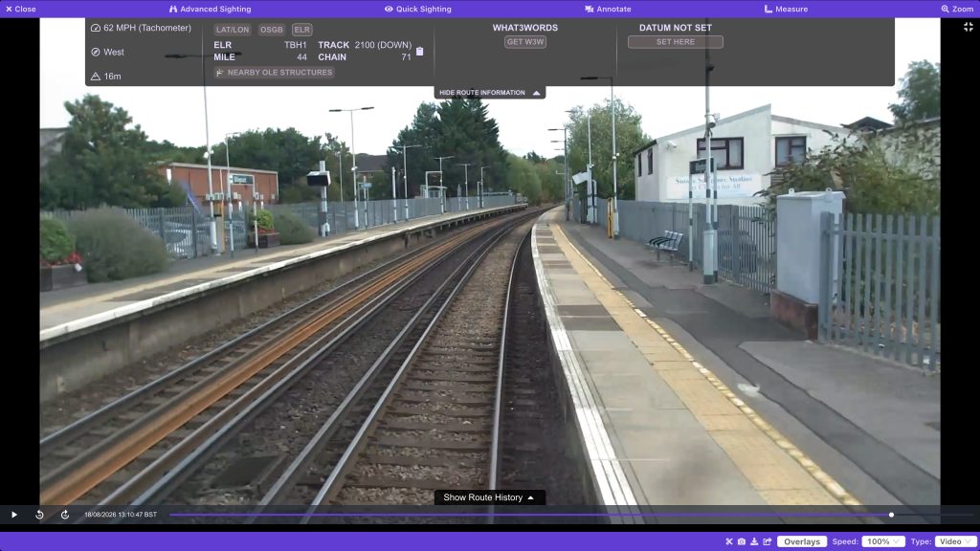Expand Show Route History
Screen dimensions: 980x551
[489, 497]
